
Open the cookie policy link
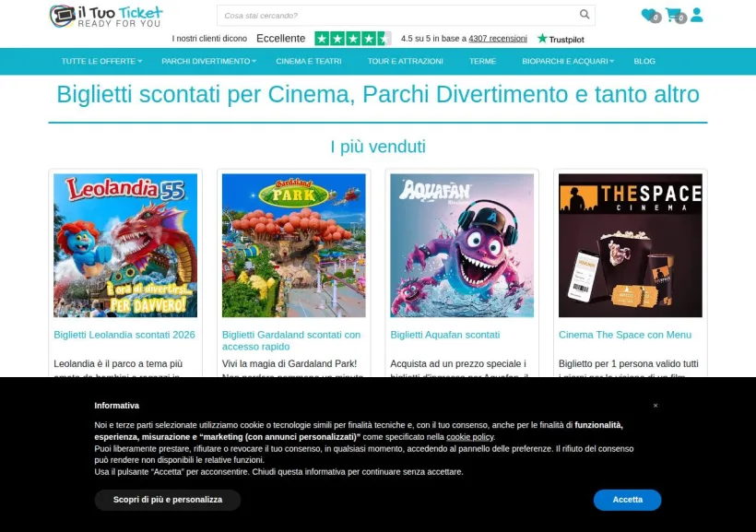coord(469,437)
